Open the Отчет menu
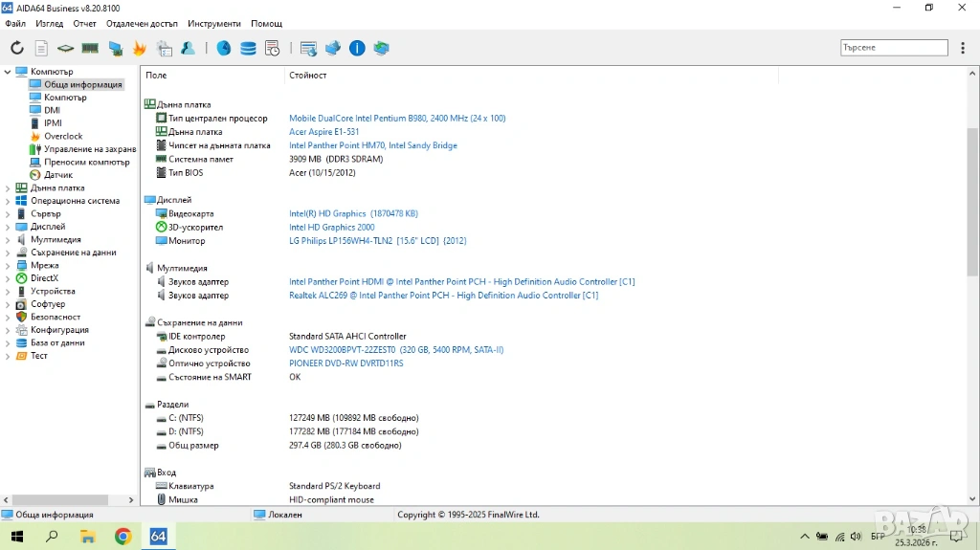This screenshot has width=980, height=550. [x=85, y=23]
